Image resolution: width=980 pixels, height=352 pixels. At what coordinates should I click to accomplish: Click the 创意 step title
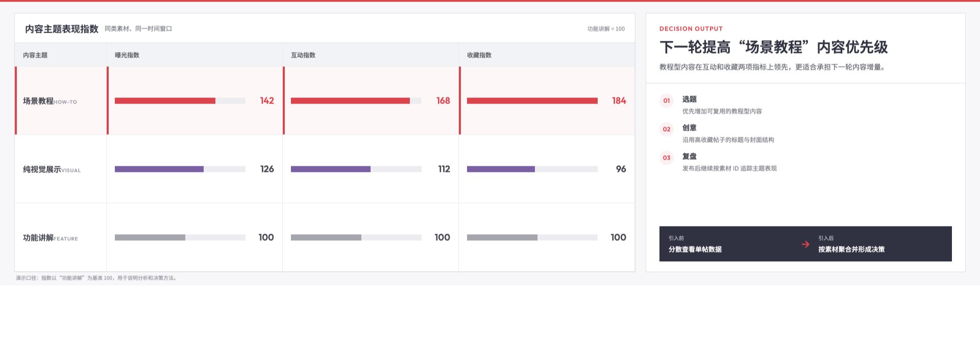click(x=690, y=128)
